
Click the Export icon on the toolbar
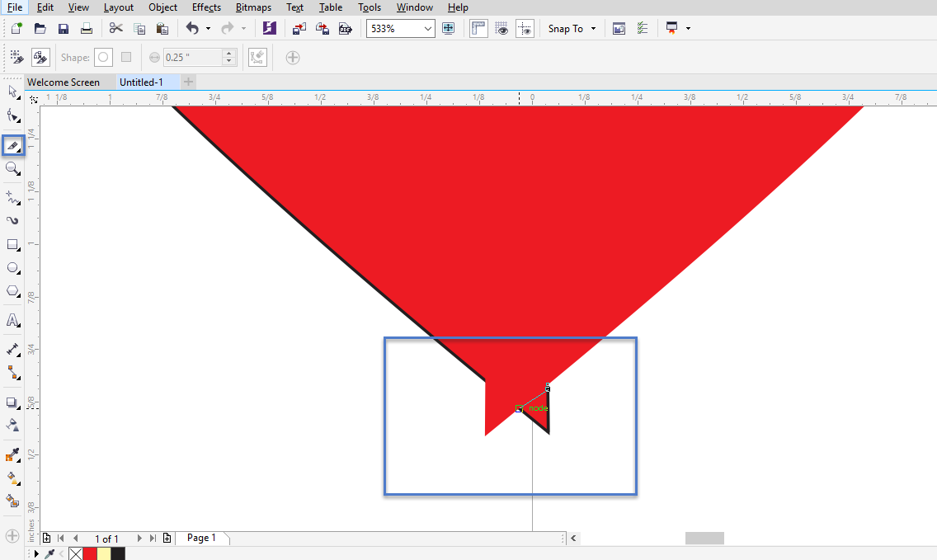coord(322,28)
